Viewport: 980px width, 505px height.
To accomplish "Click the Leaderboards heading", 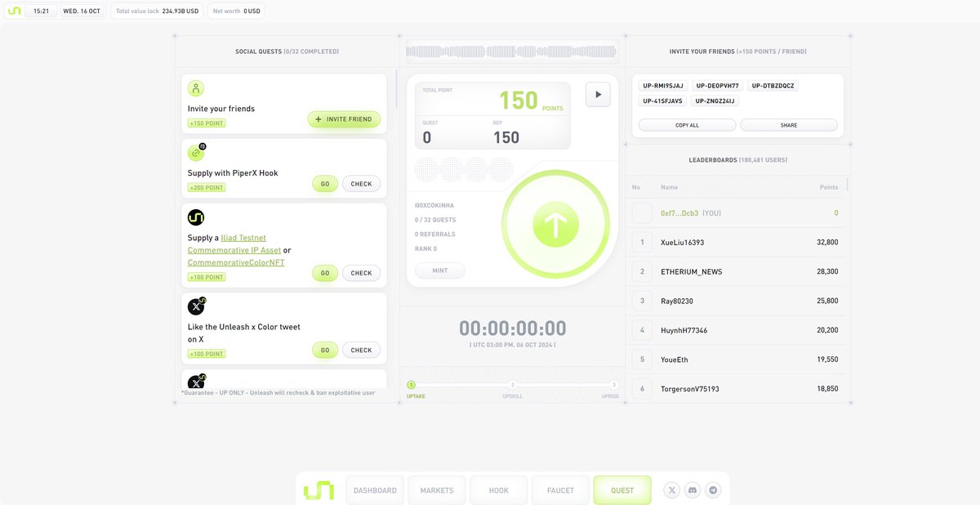I will click(738, 160).
